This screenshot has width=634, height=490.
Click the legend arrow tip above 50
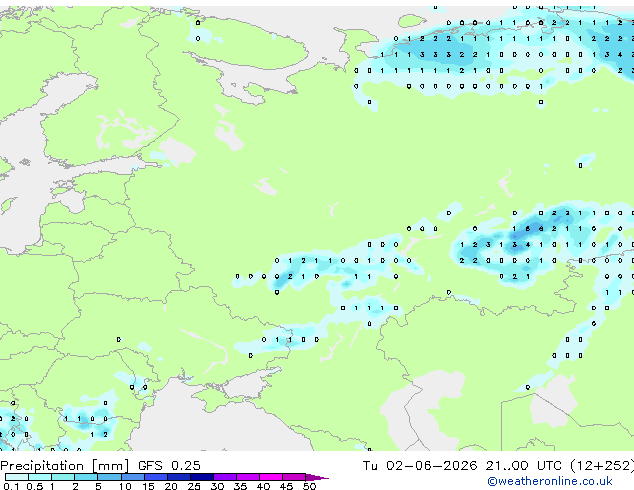(317, 477)
